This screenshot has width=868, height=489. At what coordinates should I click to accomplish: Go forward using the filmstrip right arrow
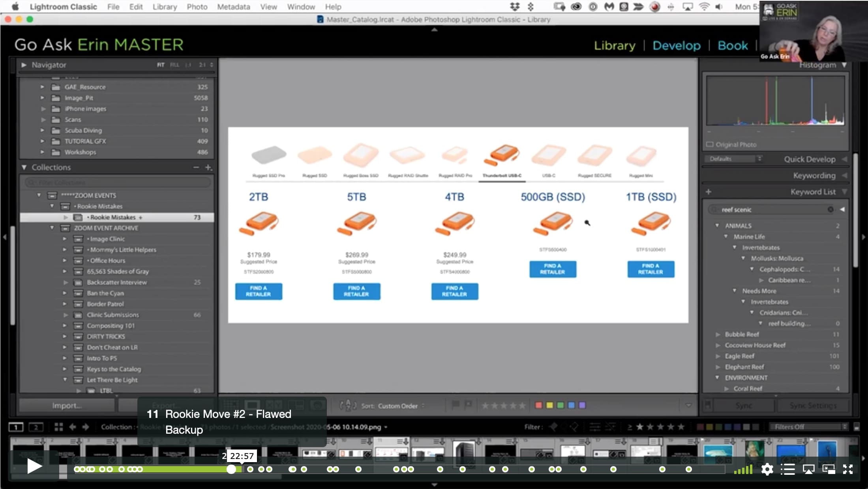pyautogui.click(x=85, y=427)
